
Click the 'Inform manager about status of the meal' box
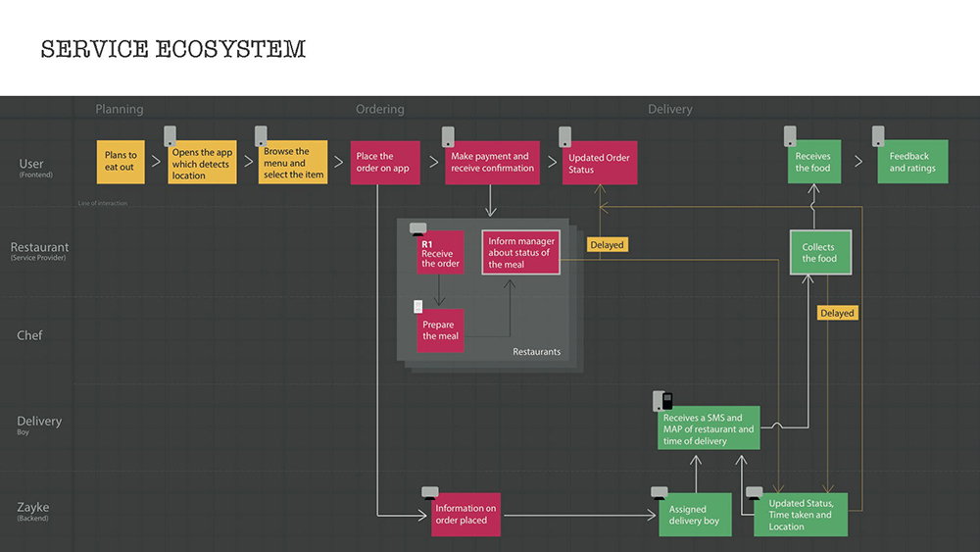point(520,253)
